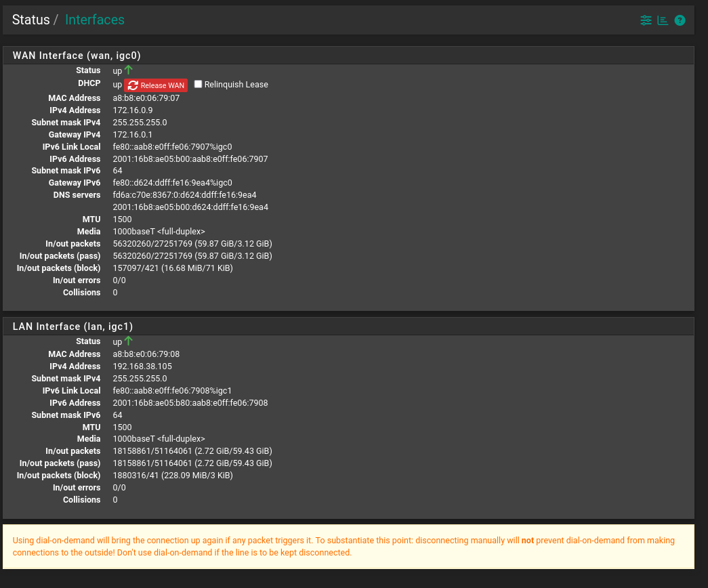Viewport: 708px width, 588px height.
Task: Click the LAN IPv6 address value
Action: [190, 402]
